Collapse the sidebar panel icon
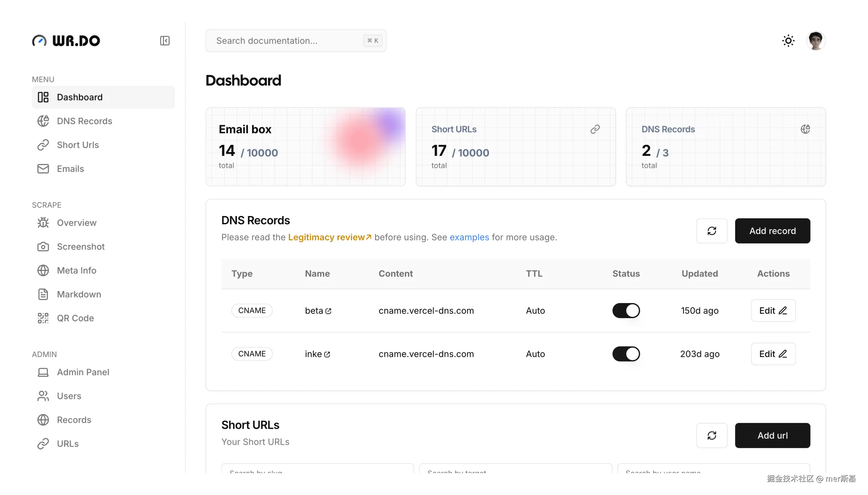Image resolution: width=868 pixels, height=495 pixels. (165, 41)
